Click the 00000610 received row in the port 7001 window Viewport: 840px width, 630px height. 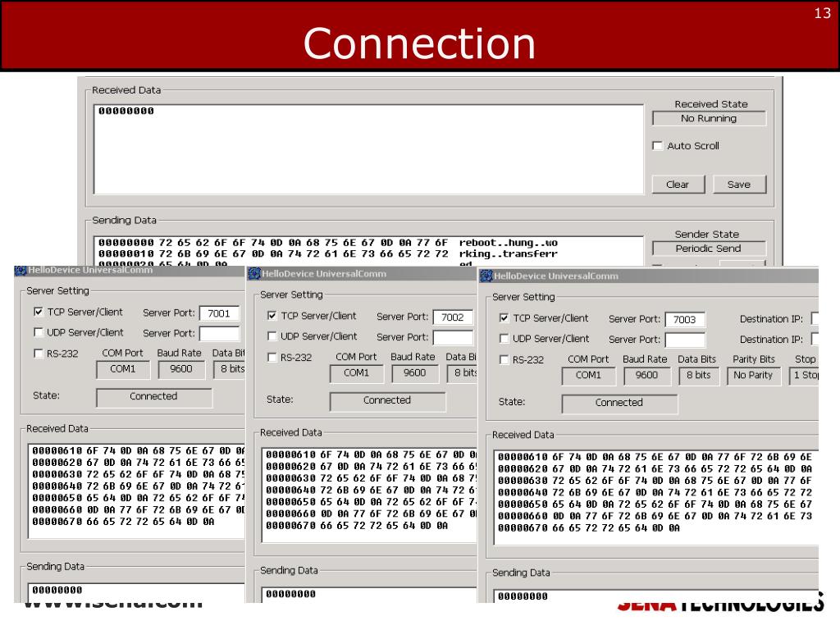pos(138,451)
